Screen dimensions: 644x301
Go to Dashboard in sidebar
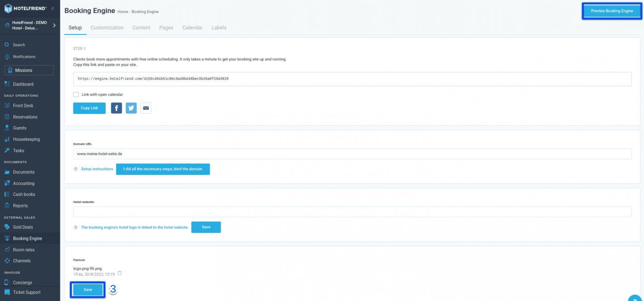[23, 84]
